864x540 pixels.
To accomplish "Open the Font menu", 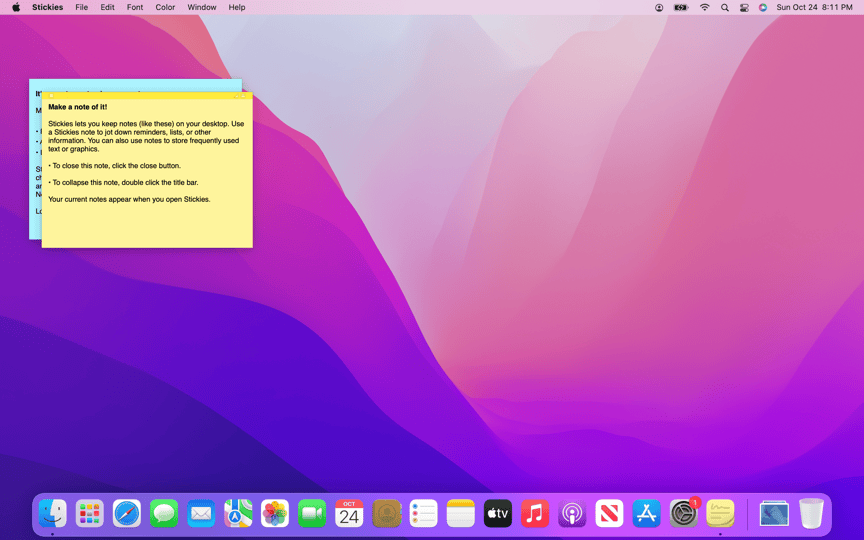I will pos(135,7).
